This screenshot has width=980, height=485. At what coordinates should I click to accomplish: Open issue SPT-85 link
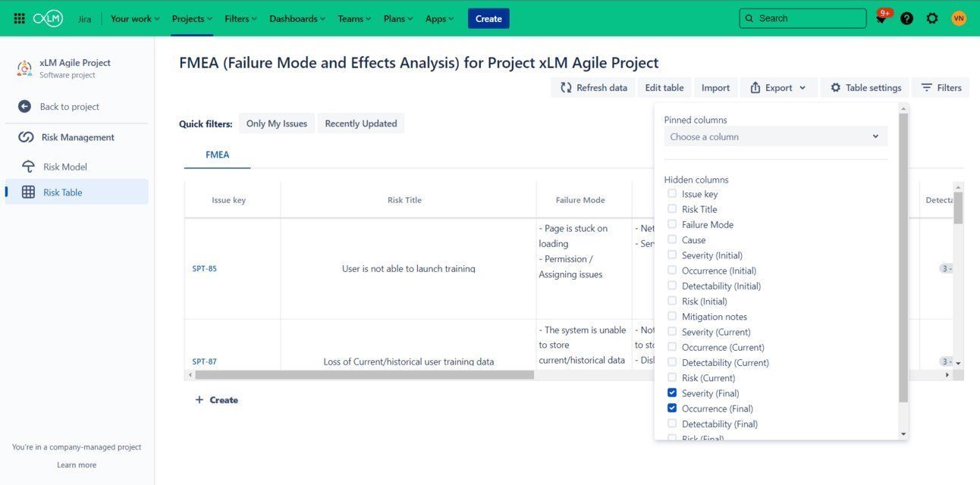[x=205, y=268]
